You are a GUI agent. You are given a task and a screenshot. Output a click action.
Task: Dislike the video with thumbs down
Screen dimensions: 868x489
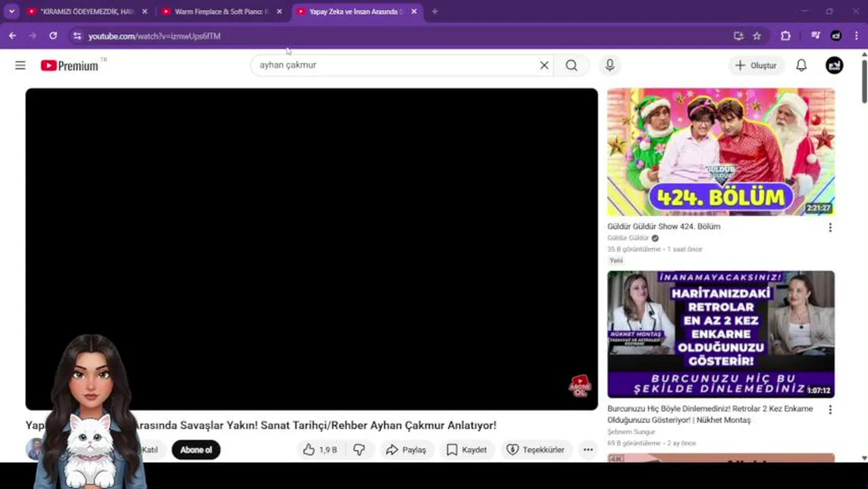point(359,450)
